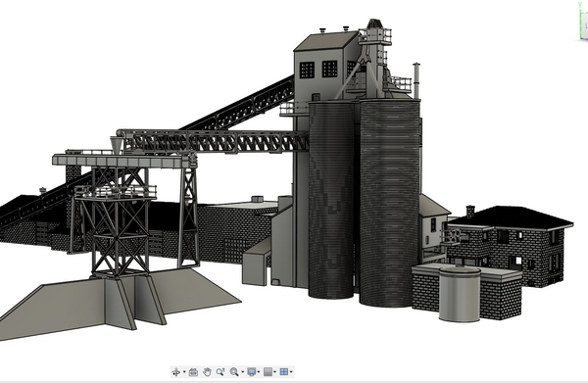Viewport: 588px width, 383px height.
Task: Open the Grid and Snaps dropdown arrow
Action: tap(275, 372)
